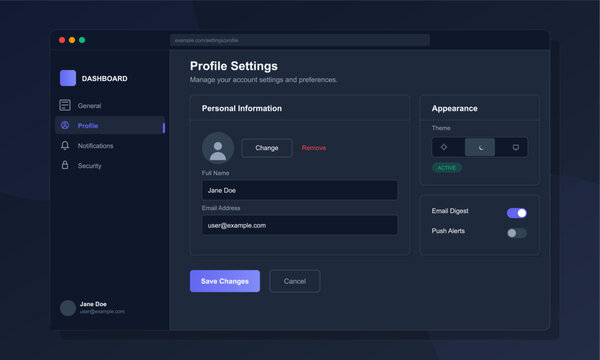The image size is (600, 360).
Task: Select the light theme sun icon
Action: (x=444, y=147)
